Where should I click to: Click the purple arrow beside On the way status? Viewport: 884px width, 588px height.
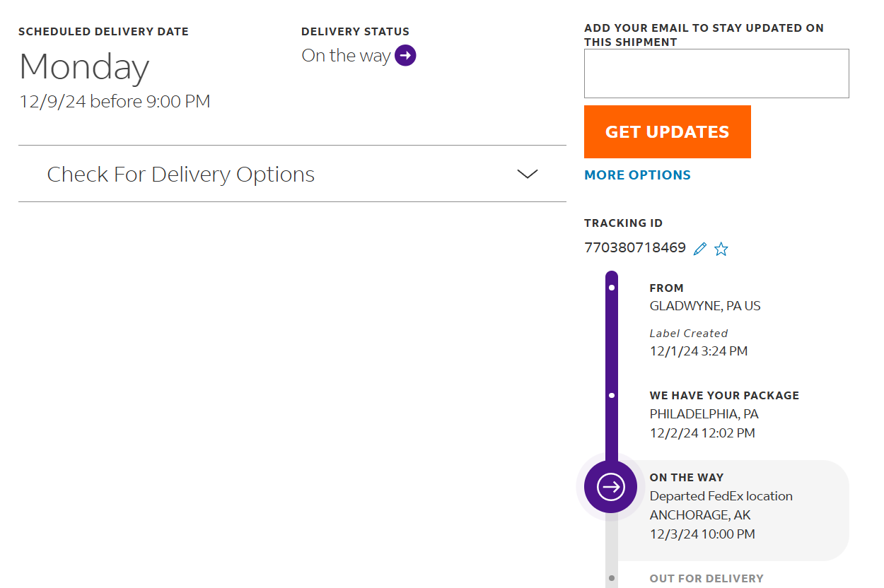405,55
